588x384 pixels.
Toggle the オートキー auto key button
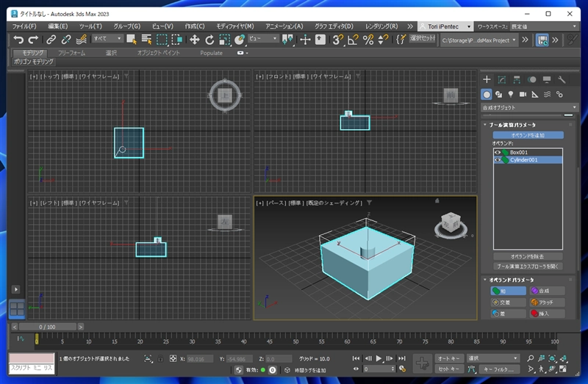tap(449, 358)
